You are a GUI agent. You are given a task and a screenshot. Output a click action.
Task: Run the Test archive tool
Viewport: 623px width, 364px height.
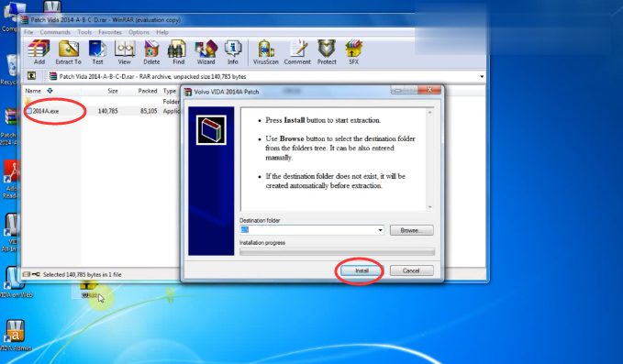click(x=97, y=52)
